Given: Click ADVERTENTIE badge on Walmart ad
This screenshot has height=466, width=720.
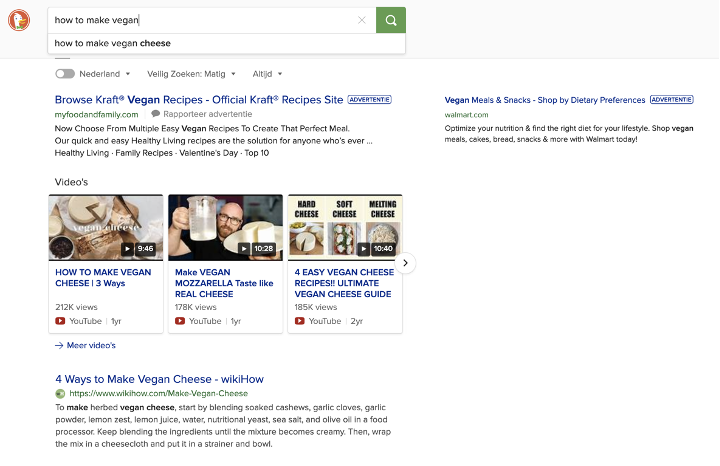Looking at the screenshot, I should pos(671,100).
